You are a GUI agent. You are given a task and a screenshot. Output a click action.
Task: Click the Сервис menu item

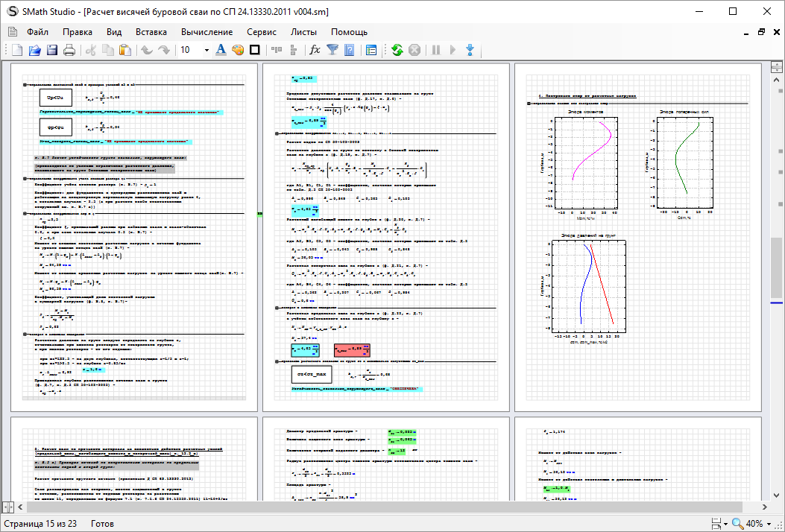[x=262, y=32]
